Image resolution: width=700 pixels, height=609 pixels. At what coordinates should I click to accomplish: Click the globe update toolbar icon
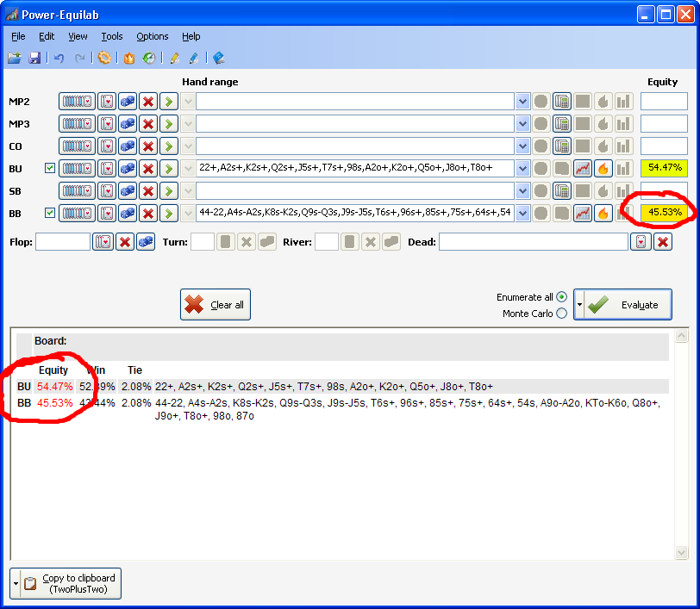(x=149, y=58)
